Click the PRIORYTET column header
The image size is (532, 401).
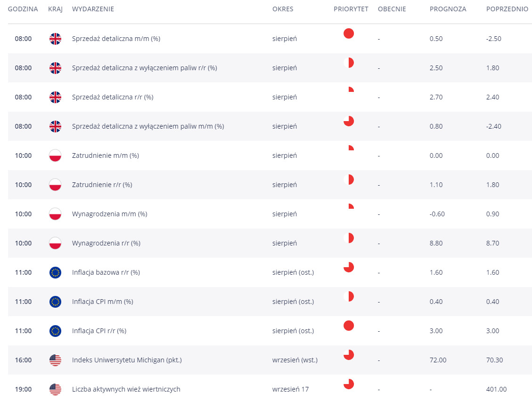(x=351, y=9)
